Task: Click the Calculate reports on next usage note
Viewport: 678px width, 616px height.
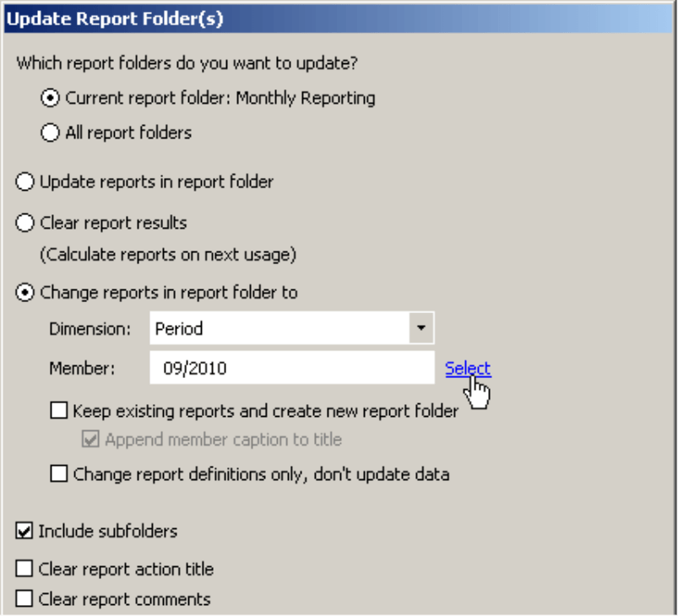Action: click(168, 255)
